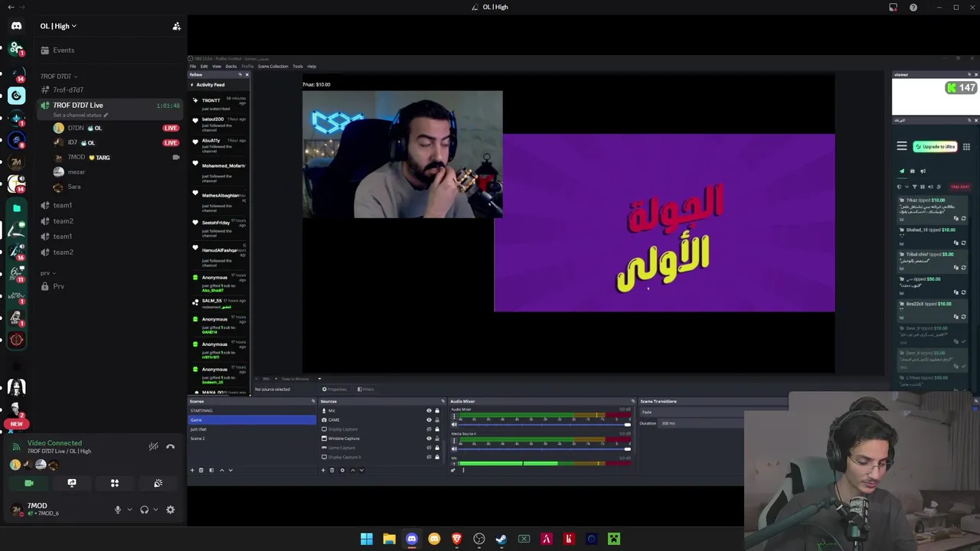Open OBS Tools menu
This screenshot has width=980, height=551.
point(298,67)
